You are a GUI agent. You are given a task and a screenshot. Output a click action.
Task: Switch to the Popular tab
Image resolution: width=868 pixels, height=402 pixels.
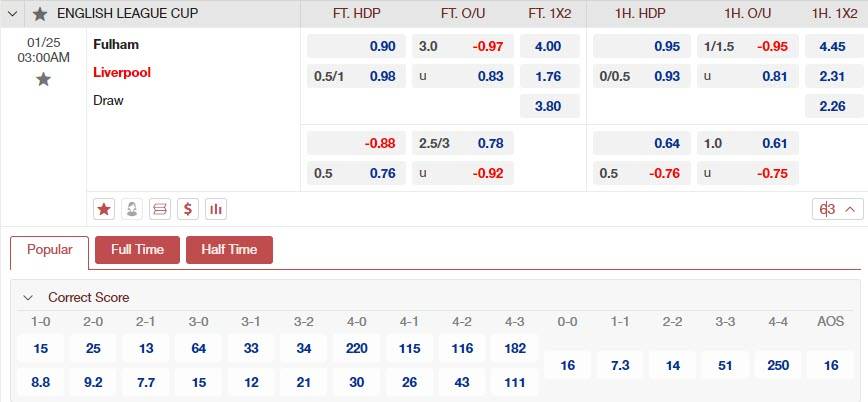tap(49, 250)
